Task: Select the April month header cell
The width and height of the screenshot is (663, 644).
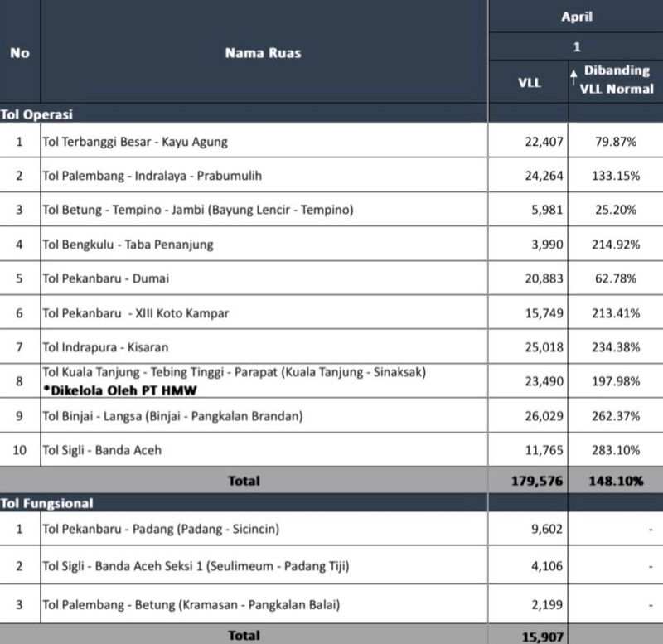Action: point(576,16)
